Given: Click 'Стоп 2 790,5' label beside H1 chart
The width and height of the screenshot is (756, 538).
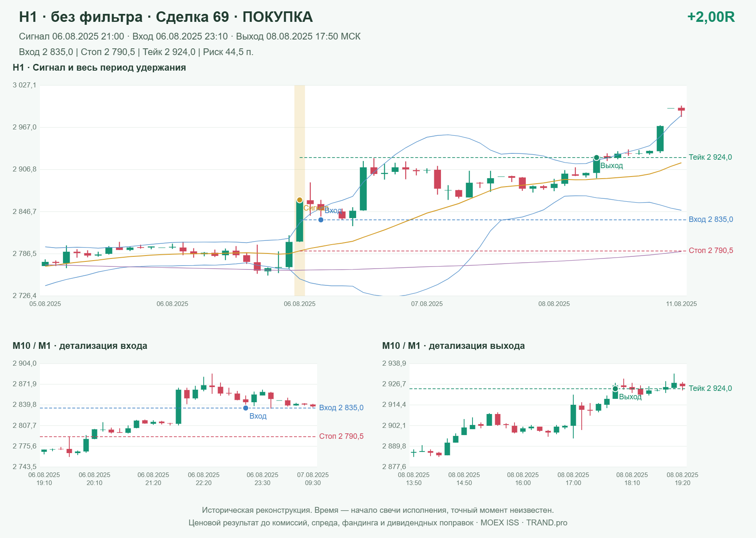Looking at the screenshot, I should pyautogui.click(x=711, y=251).
